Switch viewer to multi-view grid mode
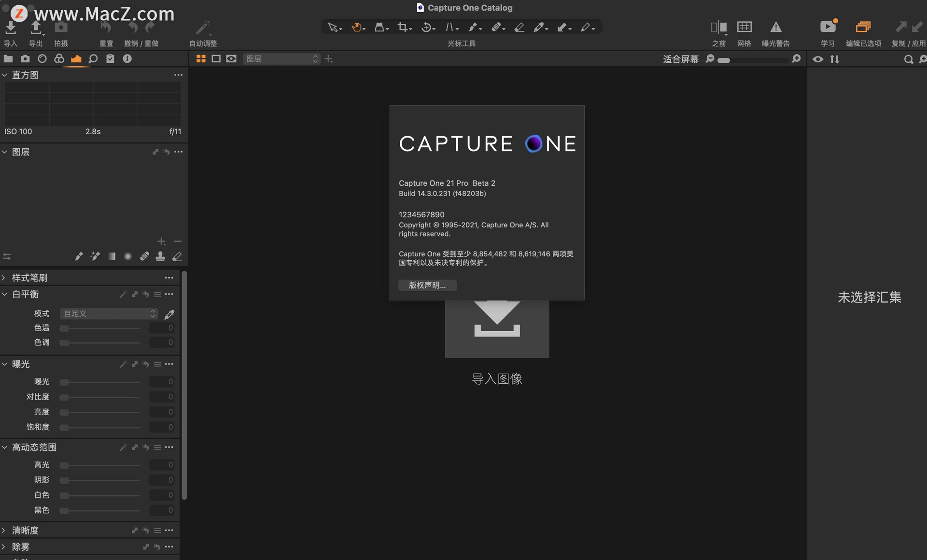 (x=201, y=58)
